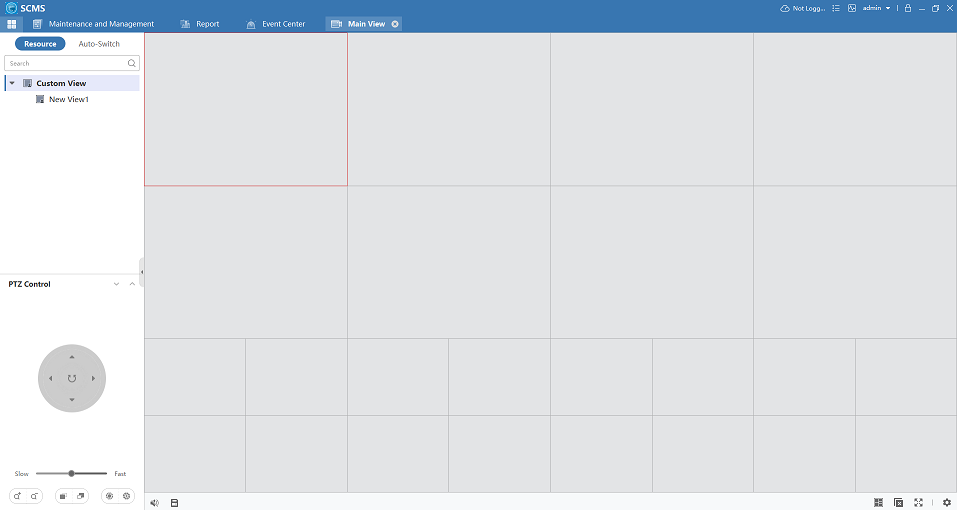Screen dimensions: 957x510
Task: Open the live view settings gear
Action: click(x=946, y=502)
